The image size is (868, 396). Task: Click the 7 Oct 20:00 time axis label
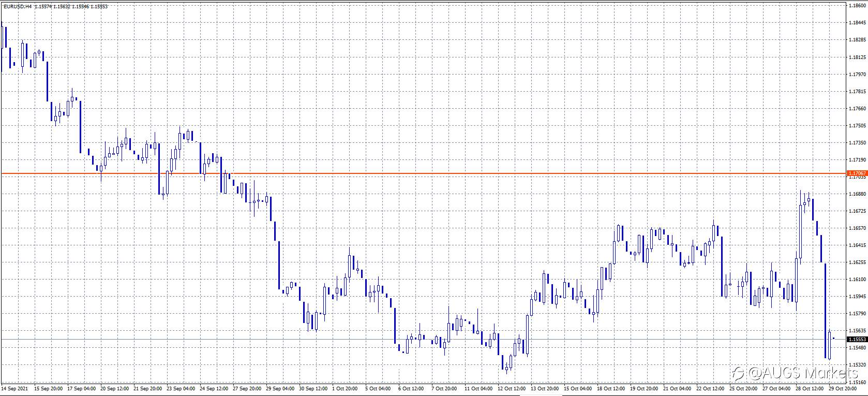(445, 388)
